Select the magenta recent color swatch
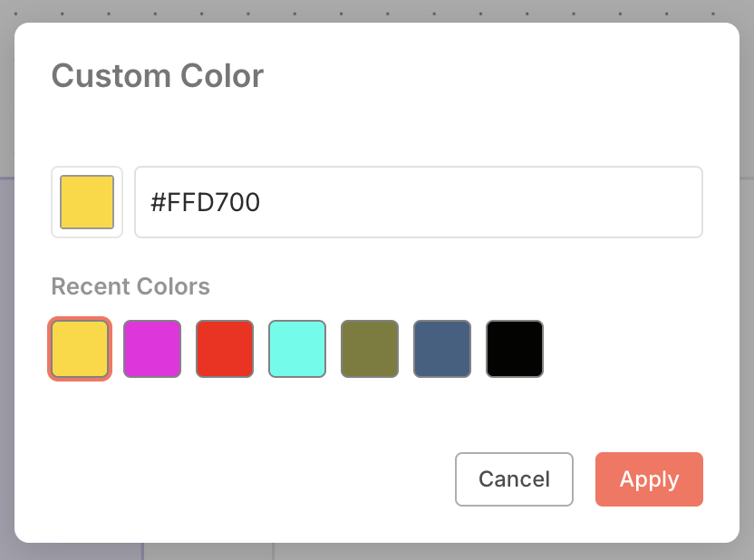754x560 pixels. point(151,348)
